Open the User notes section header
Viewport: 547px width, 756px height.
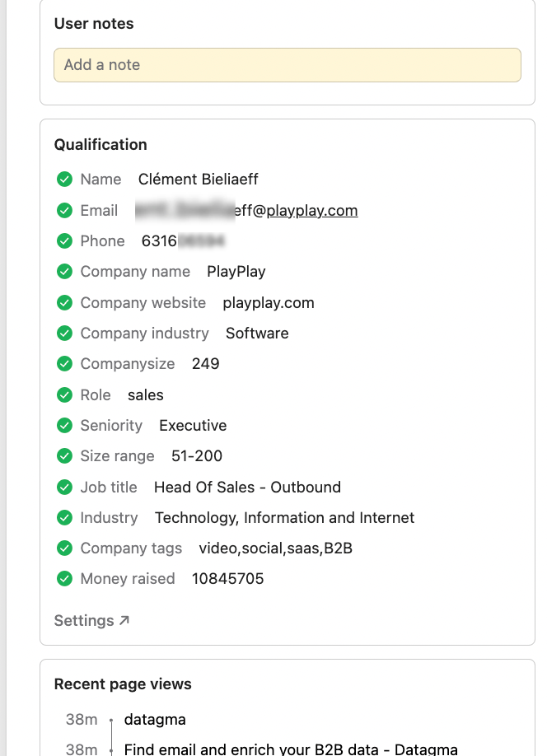(93, 24)
